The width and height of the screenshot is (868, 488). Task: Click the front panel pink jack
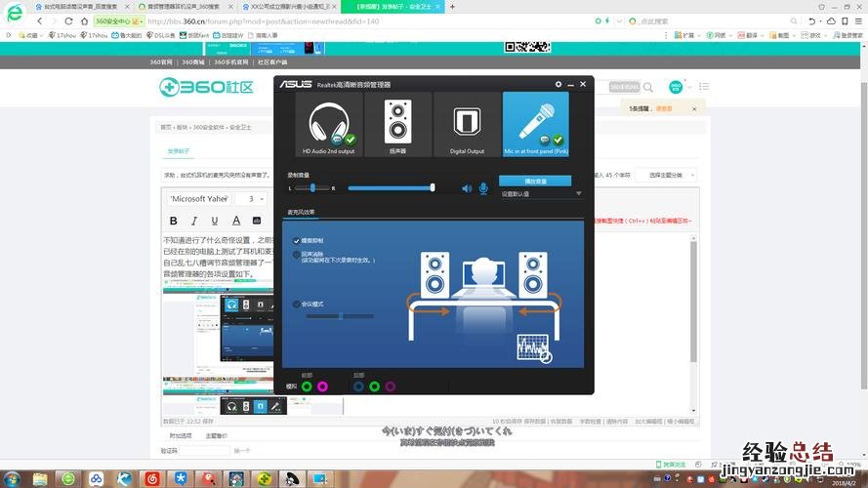tap(323, 386)
